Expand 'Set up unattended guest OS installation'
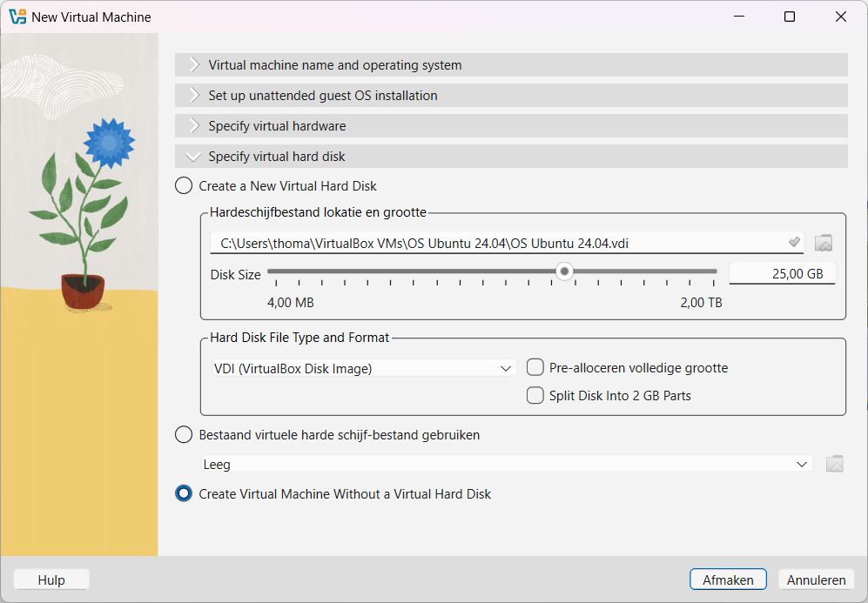868x603 pixels. coord(510,95)
